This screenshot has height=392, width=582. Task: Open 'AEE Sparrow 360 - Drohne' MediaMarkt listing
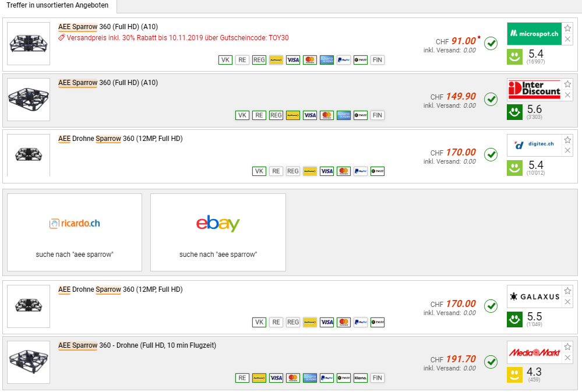[x=137, y=345]
